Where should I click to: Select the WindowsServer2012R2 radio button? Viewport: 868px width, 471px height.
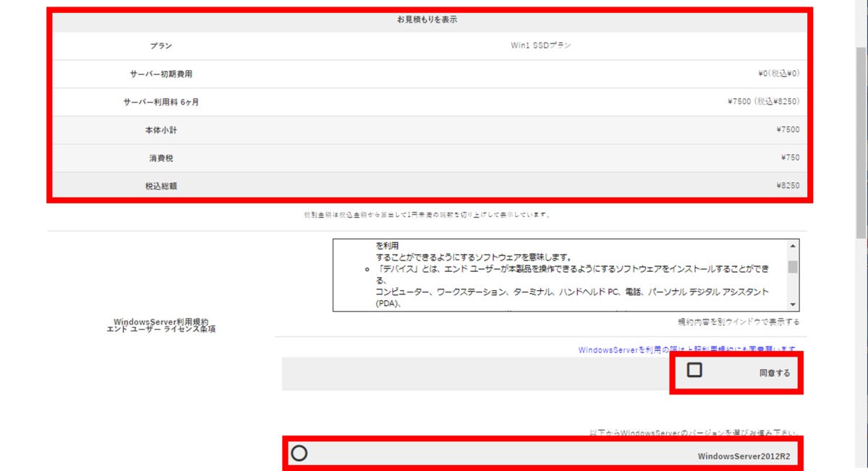click(x=299, y=454)
